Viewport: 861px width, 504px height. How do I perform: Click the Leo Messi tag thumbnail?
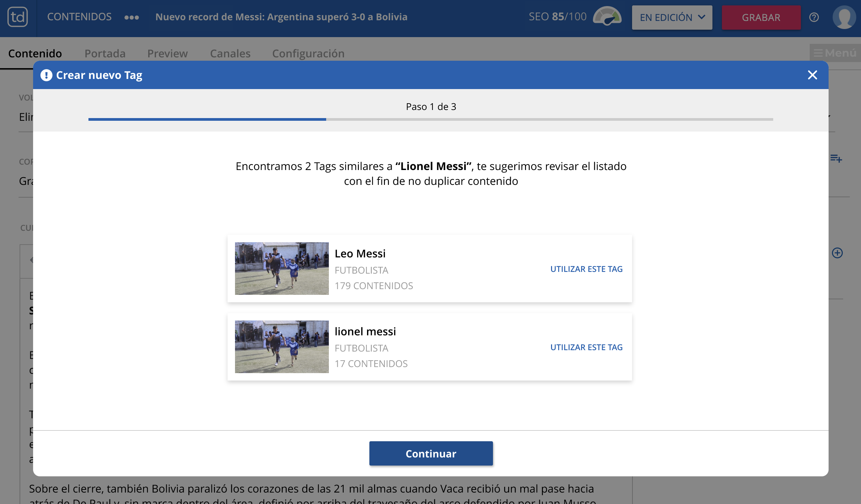click(282, 269)
